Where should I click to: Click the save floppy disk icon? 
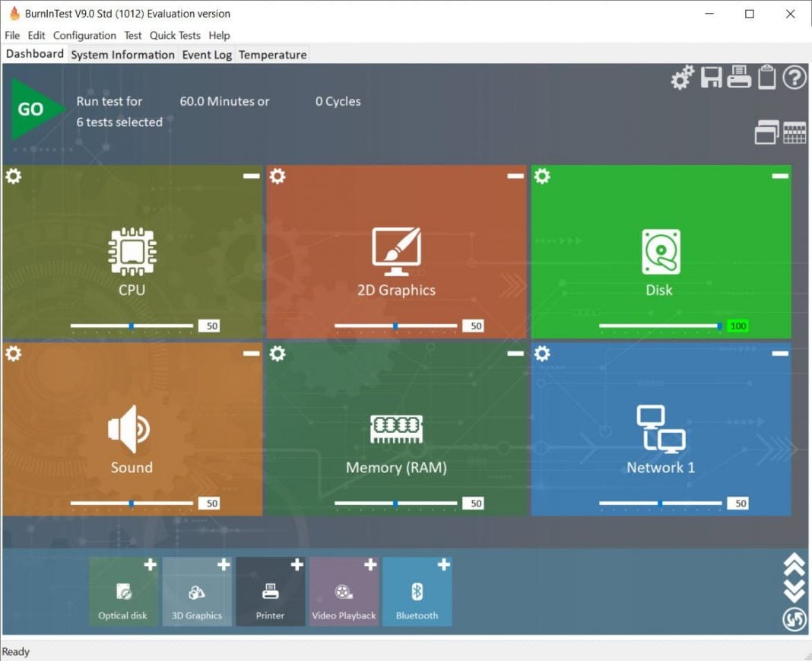pyautogui.click(x=712, y=78)
